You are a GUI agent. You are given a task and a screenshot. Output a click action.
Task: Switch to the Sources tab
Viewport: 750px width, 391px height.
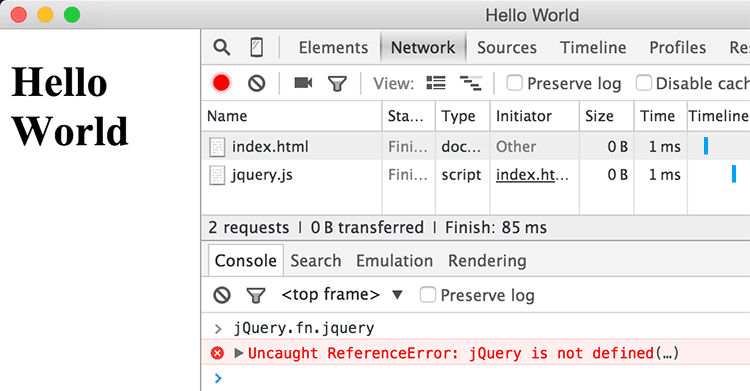coord(507,47)
